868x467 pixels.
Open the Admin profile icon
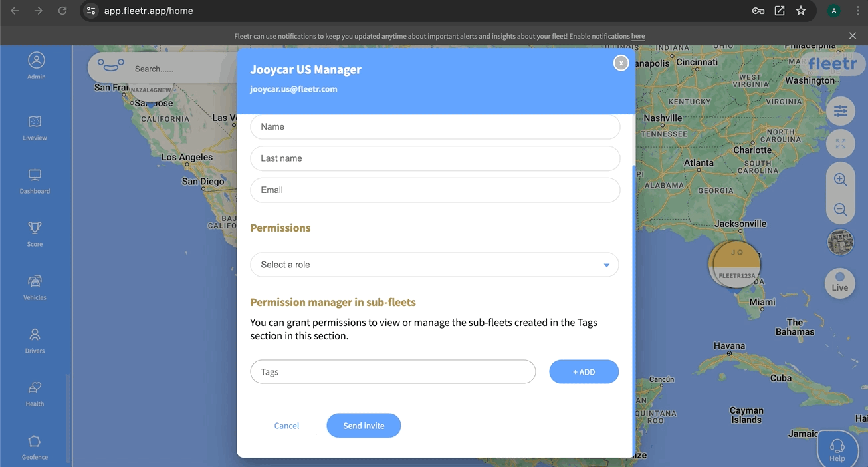point(36,65)
